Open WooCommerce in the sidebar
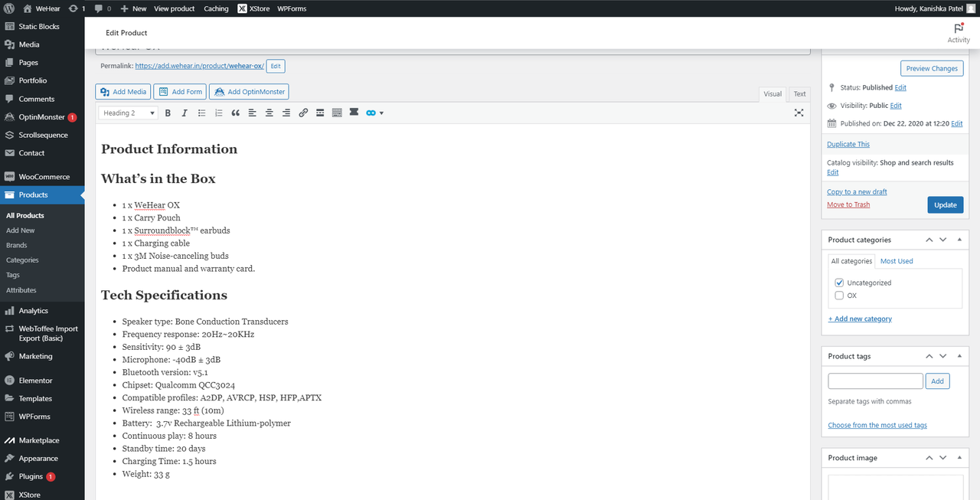The height and width of the screenshot is (500, 980). point(44,177)
